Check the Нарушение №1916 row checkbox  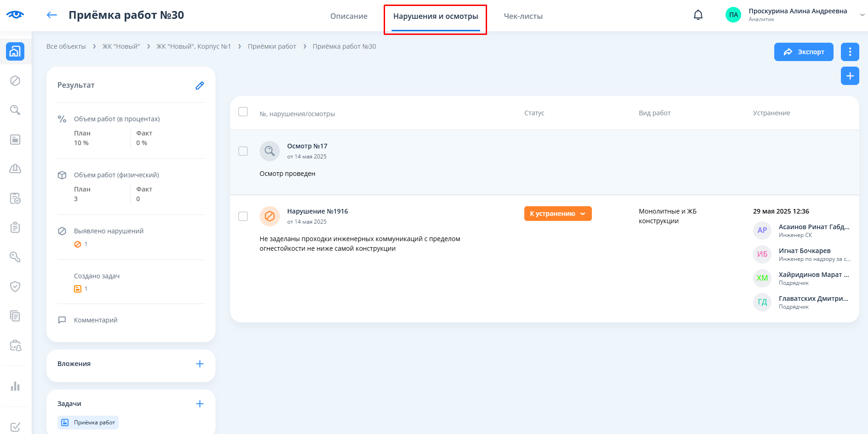click(243, 216)
